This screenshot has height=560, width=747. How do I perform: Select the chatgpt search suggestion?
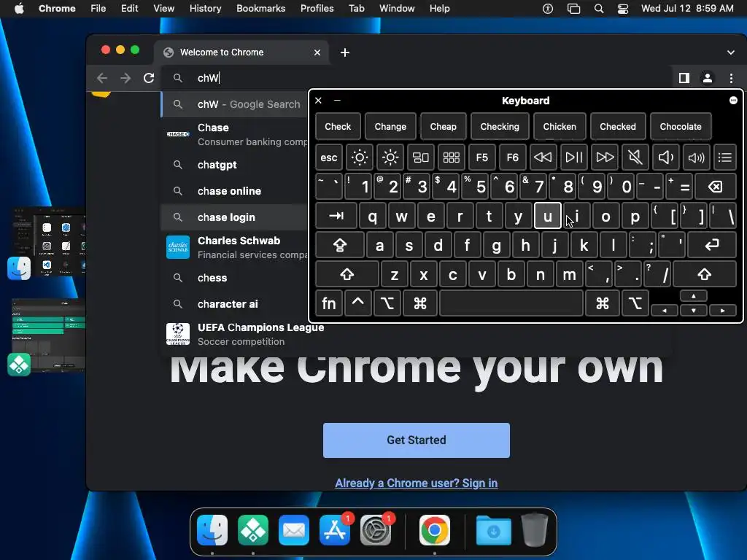pos(234,165)
